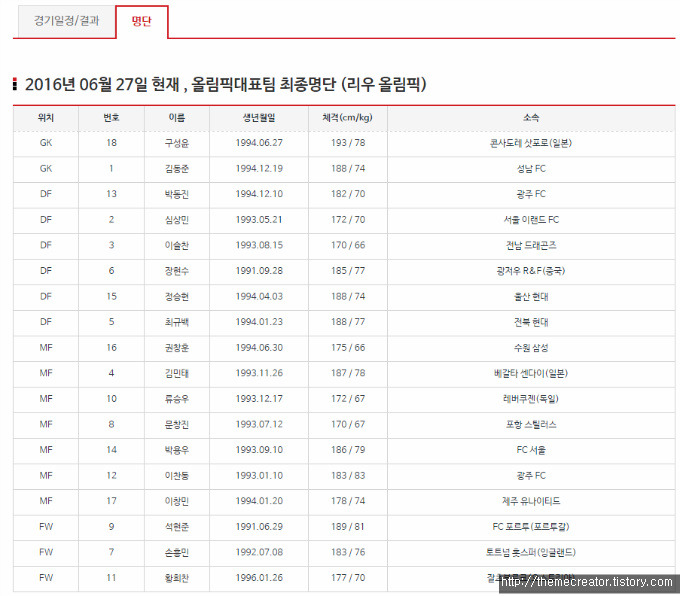Click physique value 175 / 66
This screenshot has width=680, height=596.
pos(348,348)
